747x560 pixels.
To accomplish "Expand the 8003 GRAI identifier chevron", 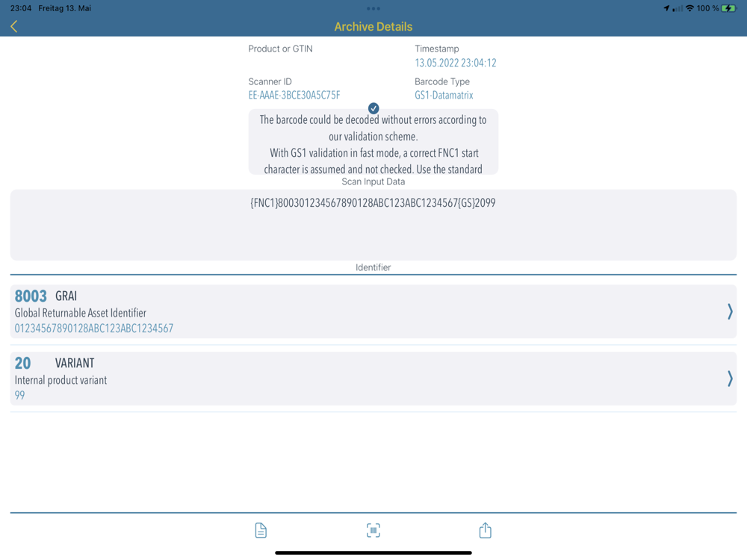I will pos(730,311).
